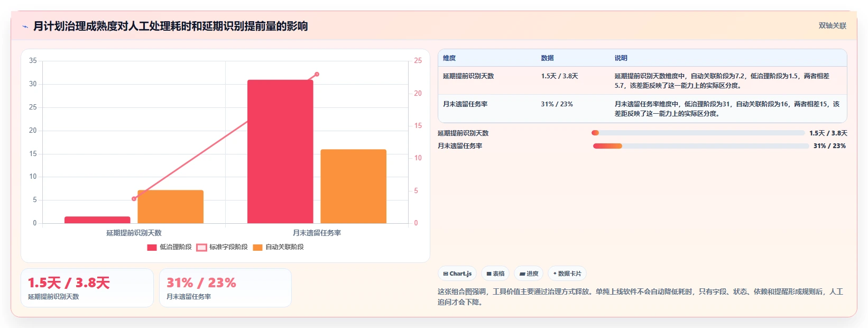Click the red 延期提前识别天数 bar in the chart

[x=97, y=220]
